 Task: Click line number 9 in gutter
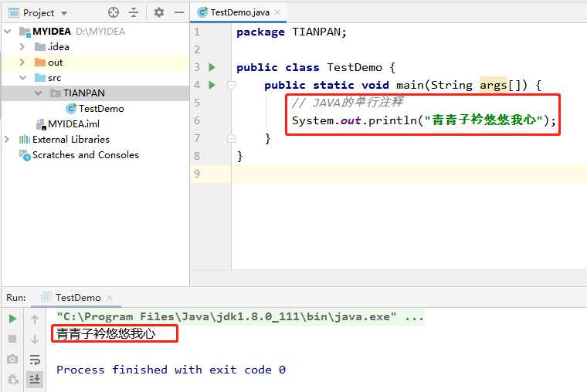pyautogui.click(x=197, y=174)
